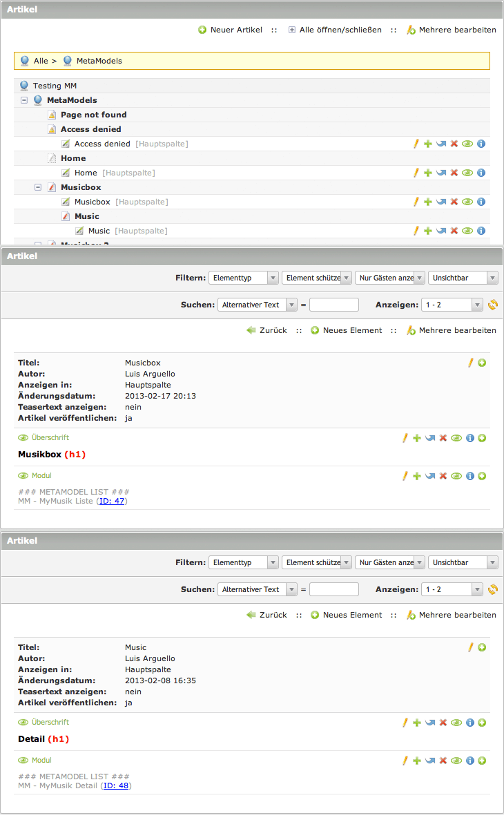The width and height of the screenshot is (504, 829).
Task: Open the ID: 47 module link
Action: [x=111, y=501]
